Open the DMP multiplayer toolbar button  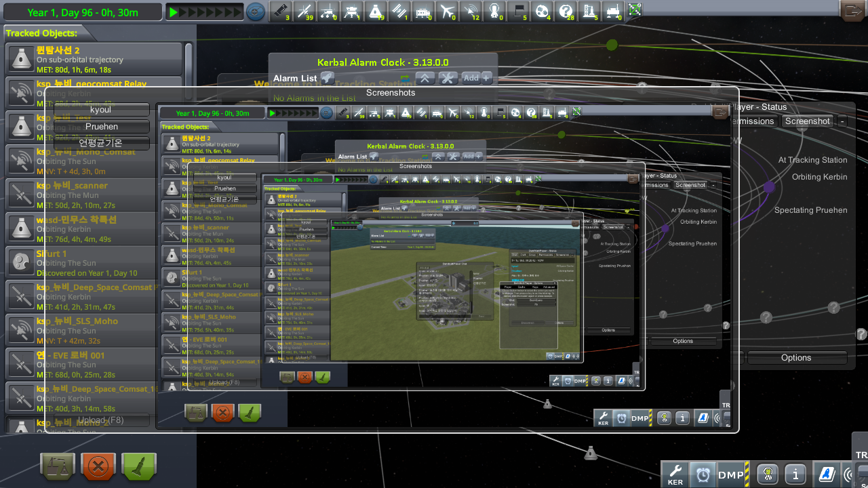731,474
